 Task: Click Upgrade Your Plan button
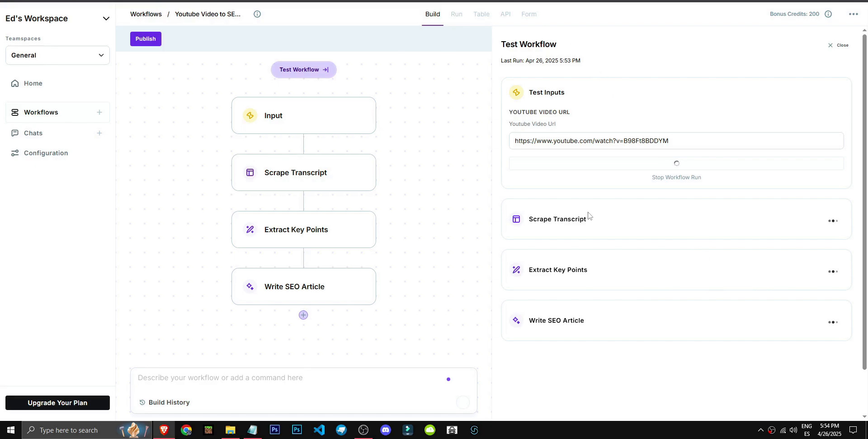click(x=57, y=403)
